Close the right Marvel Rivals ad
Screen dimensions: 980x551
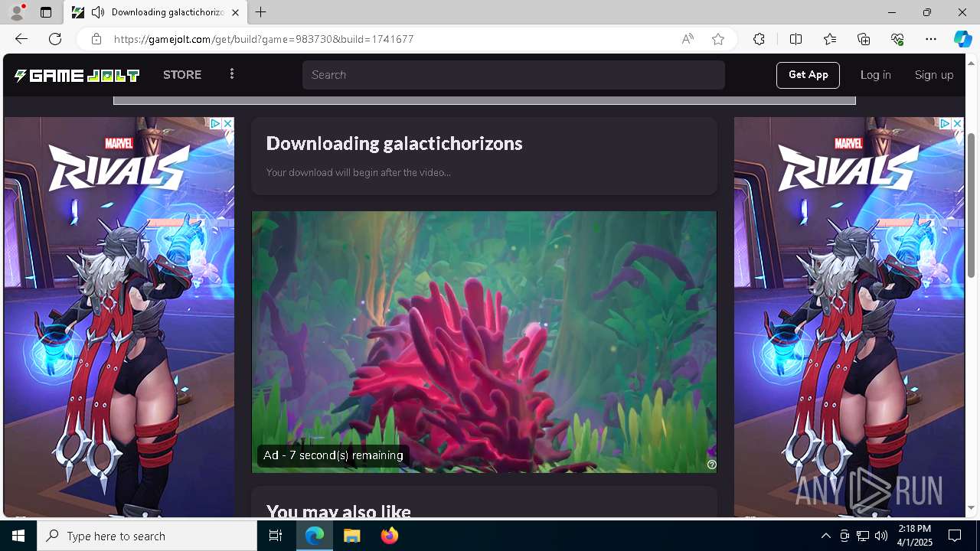[957, 123]
